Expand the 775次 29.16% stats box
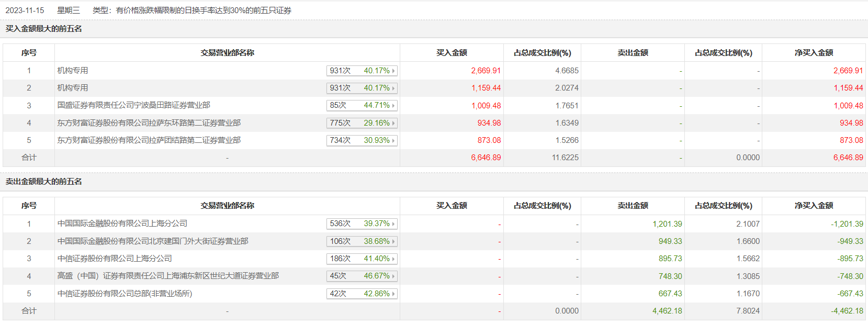Screen dimensions: 868x324 (x=362, y=123)
